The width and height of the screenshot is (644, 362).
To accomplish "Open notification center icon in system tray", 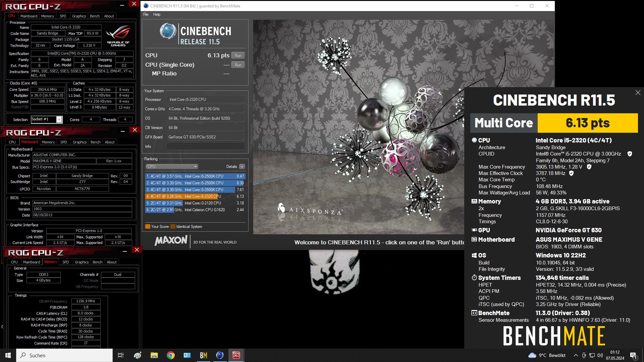I will 633,355.
